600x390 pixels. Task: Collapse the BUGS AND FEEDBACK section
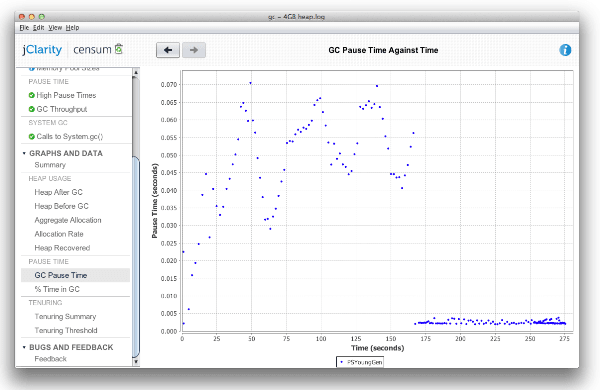click(x=24, y=348)
